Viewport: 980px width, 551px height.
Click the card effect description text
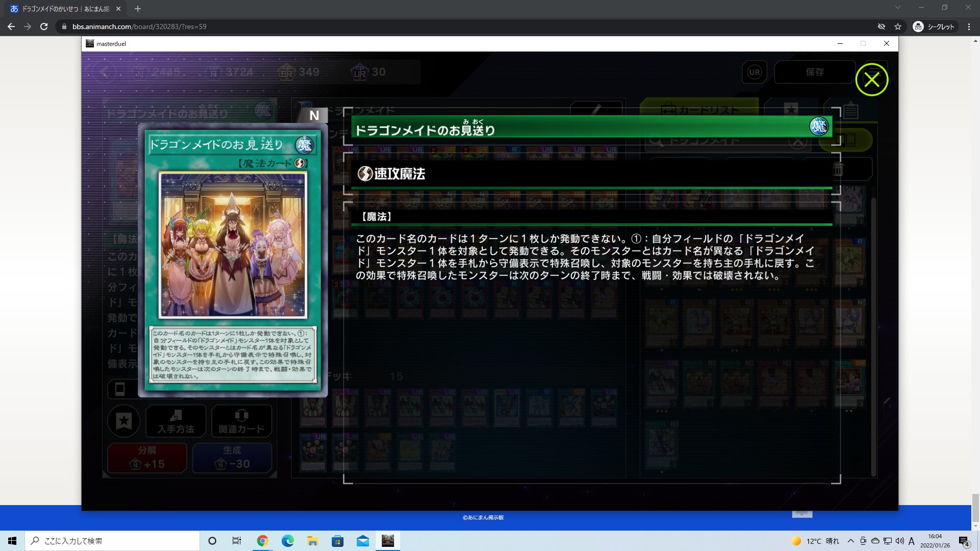(585, 257)
